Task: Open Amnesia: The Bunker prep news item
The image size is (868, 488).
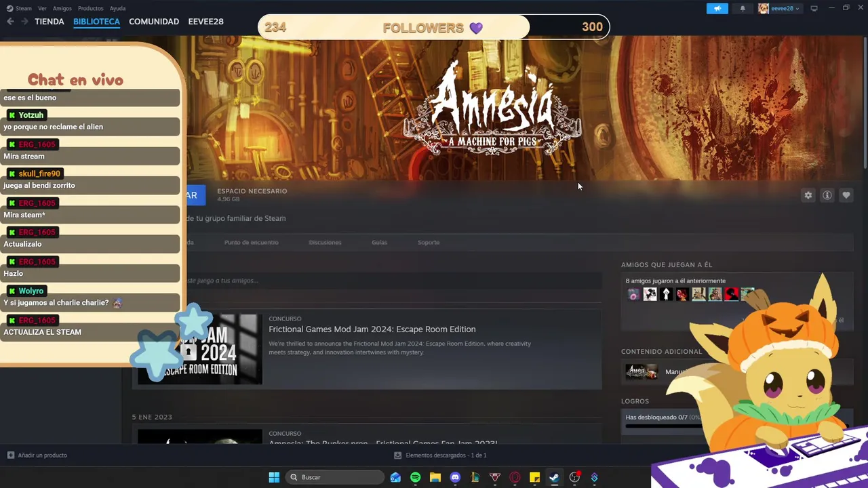Action: tap(382, 443)
